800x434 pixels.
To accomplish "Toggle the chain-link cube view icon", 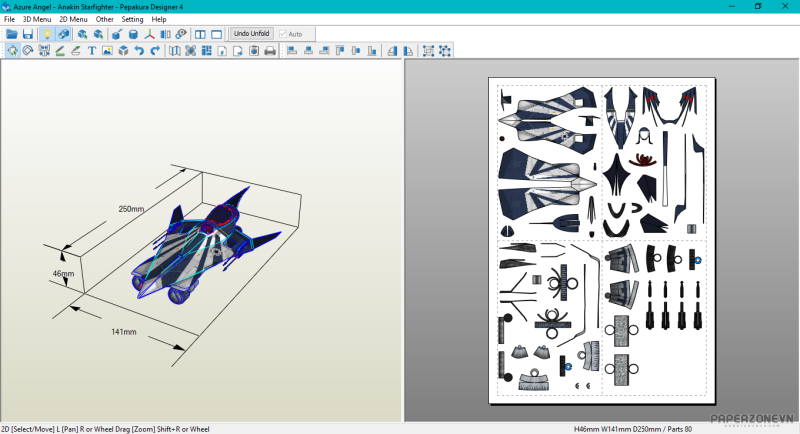I will [x=63, y=34].
